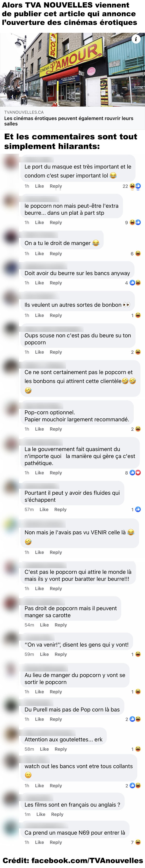This screenshot has width=145, height=868.
Task: Like the 'Doit avoir du beurre' comment
Action: coord(39,283)
